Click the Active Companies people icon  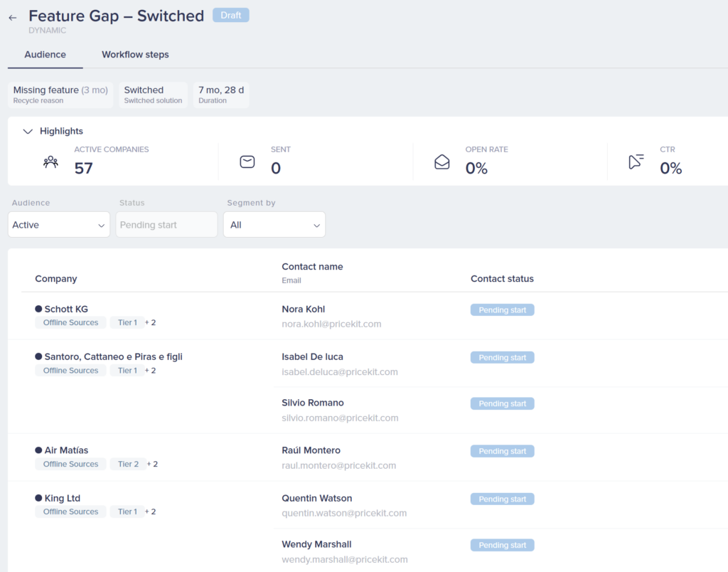[x=50, y=162]
